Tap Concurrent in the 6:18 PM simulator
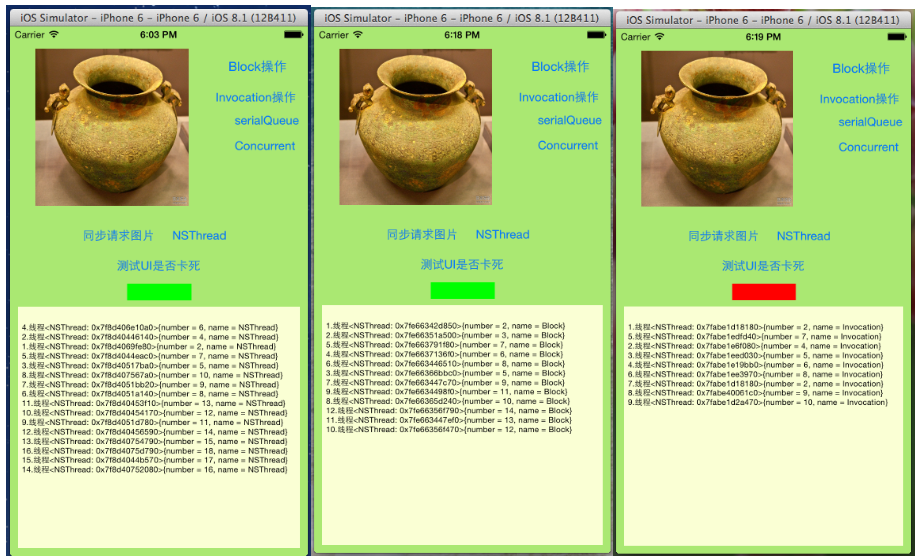 point(568,145)
